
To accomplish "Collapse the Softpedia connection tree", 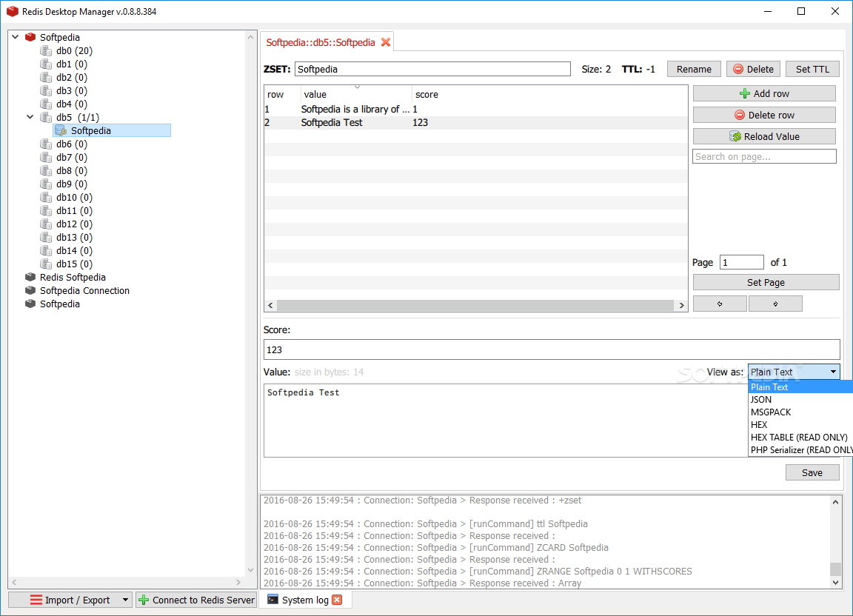I will tap(16, 37).
